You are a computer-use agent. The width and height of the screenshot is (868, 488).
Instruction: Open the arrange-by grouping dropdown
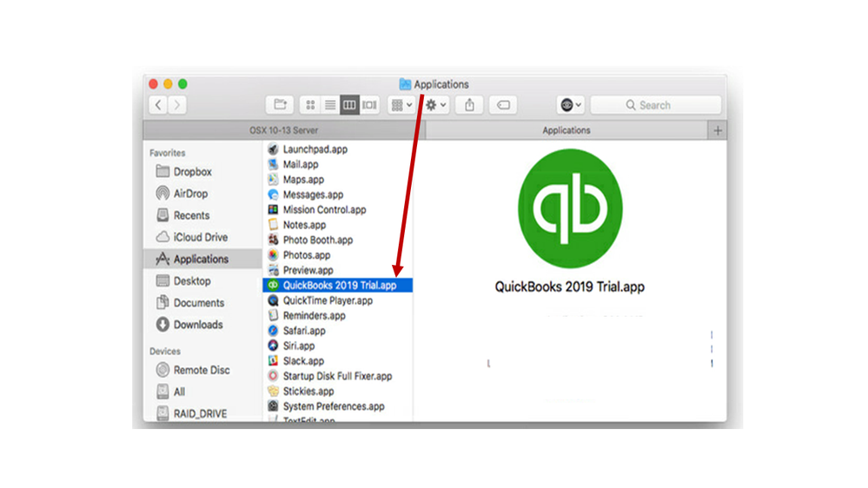click(401, 104)
